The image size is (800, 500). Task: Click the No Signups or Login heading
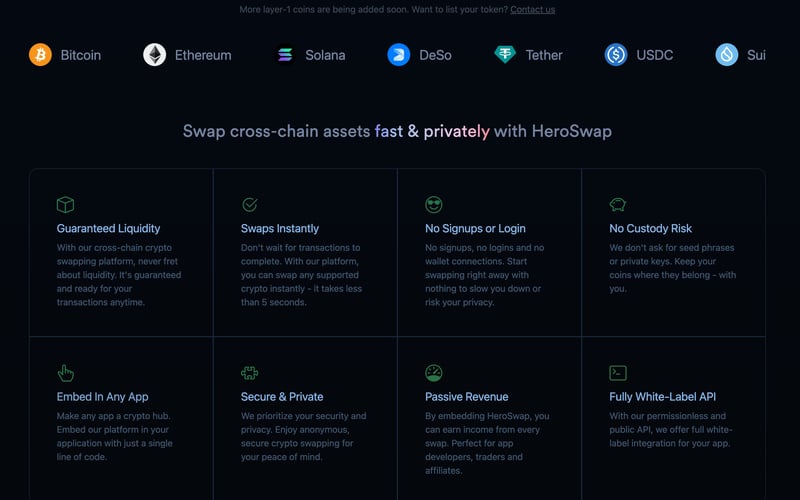click(475, 229)
